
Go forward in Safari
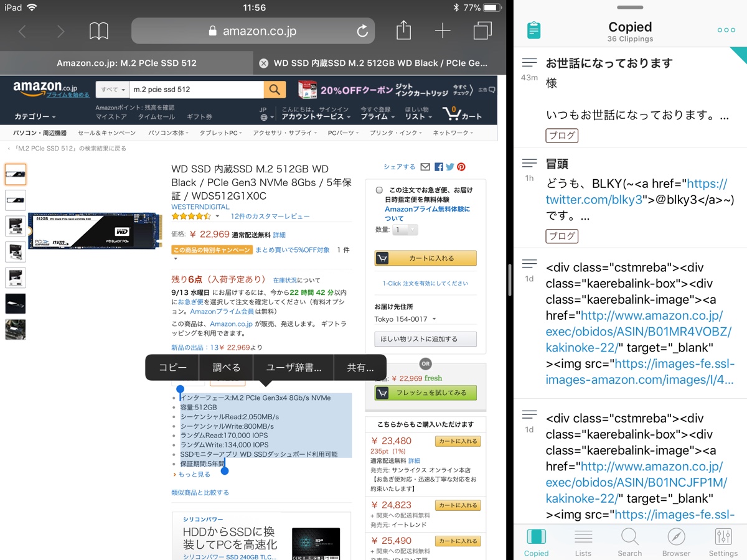(60, 31)
